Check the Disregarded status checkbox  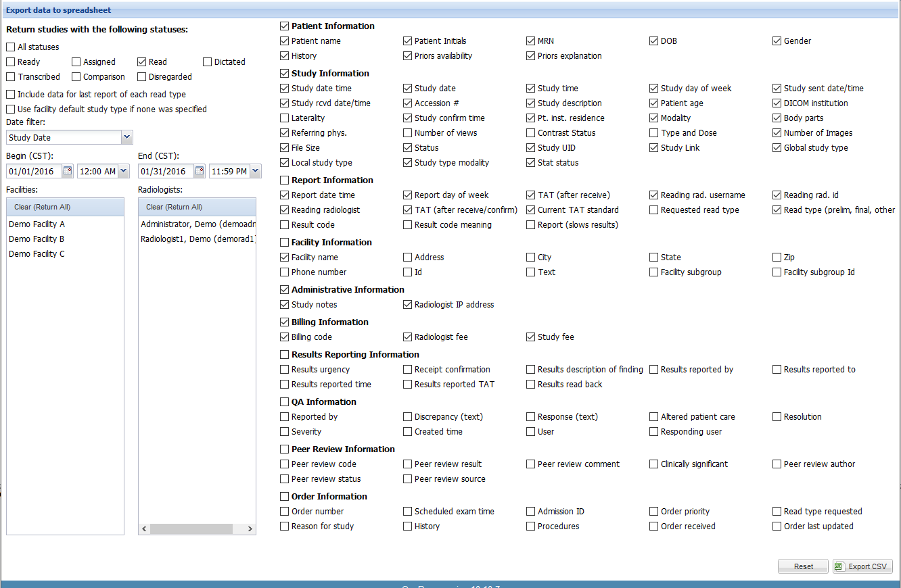pos(141,77)
